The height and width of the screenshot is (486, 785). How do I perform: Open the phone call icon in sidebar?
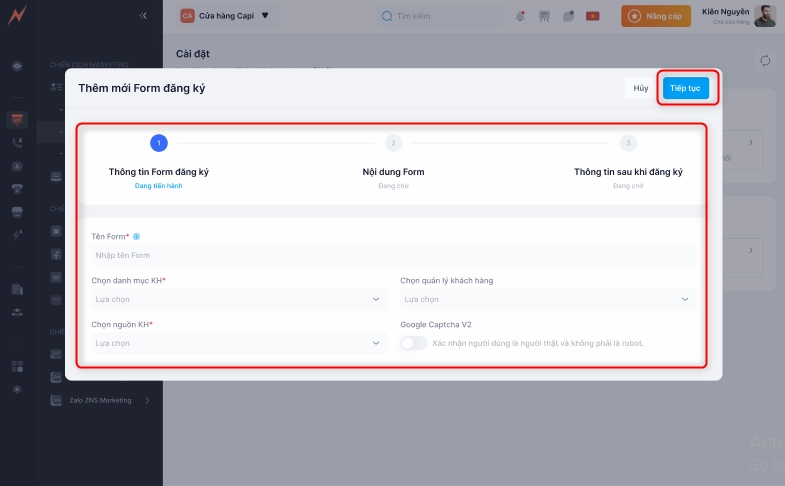point(17,143)
